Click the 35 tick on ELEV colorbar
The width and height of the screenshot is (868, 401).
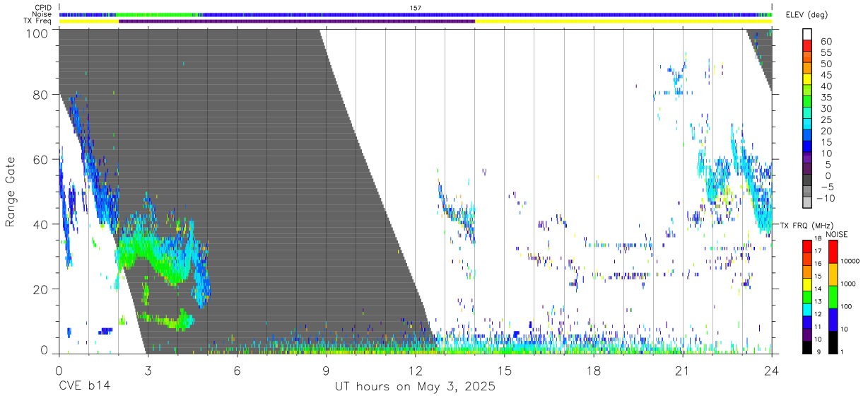(826, 98)
